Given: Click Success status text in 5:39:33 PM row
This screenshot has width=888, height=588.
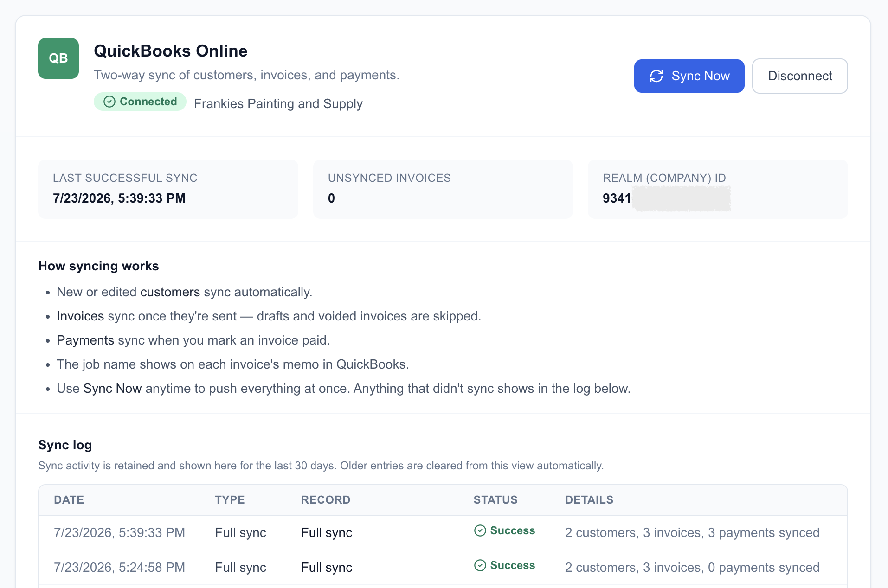Looking at the screenshot, I should pyautogui.click(x=513, y=530).
